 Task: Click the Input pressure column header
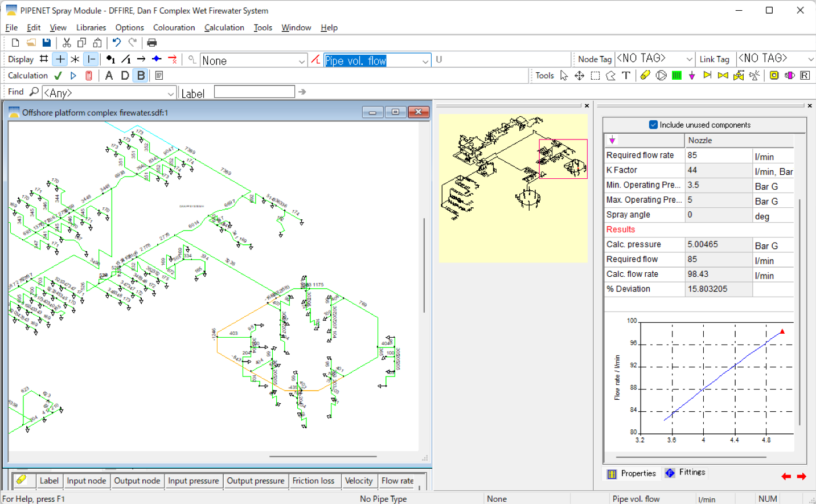coord(194,481)
